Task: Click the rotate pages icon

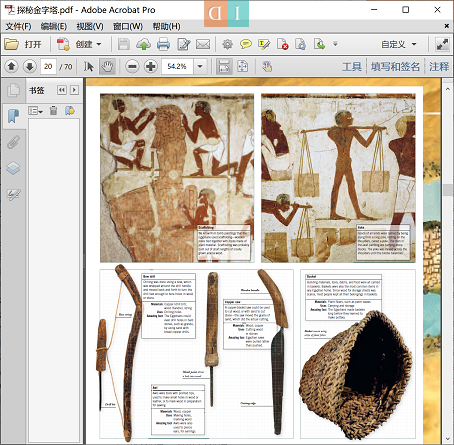Action: click(300, 44)
